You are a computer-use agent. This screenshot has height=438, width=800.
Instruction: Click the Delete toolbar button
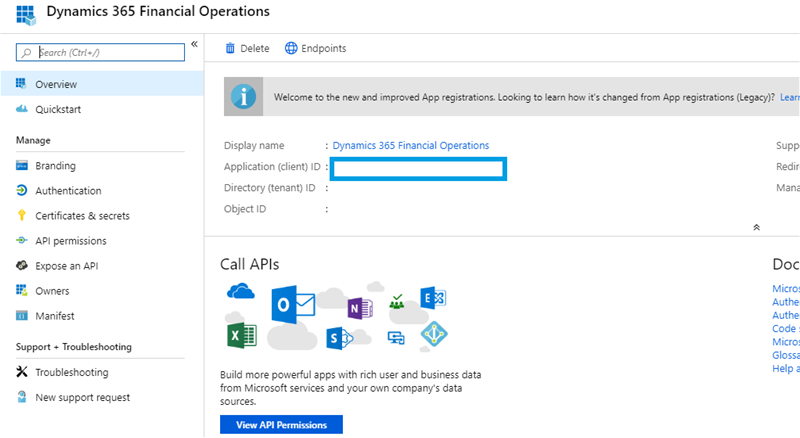coord(247,48)
